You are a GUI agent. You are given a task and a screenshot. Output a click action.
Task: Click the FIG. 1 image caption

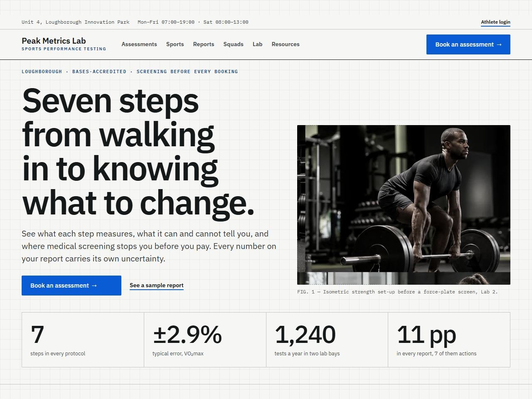click(x=397, y=292)
